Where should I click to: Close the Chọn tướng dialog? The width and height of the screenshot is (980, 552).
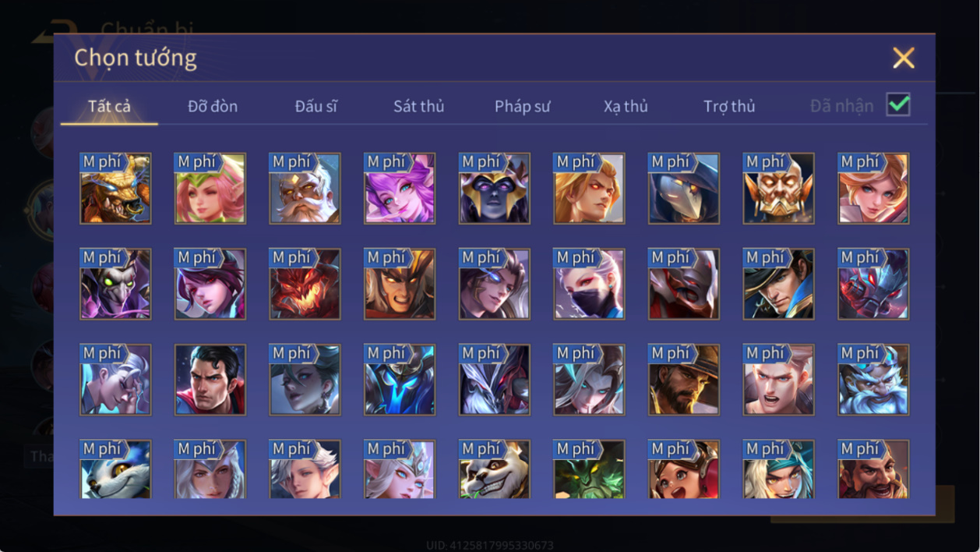click(x=904, y=58)
